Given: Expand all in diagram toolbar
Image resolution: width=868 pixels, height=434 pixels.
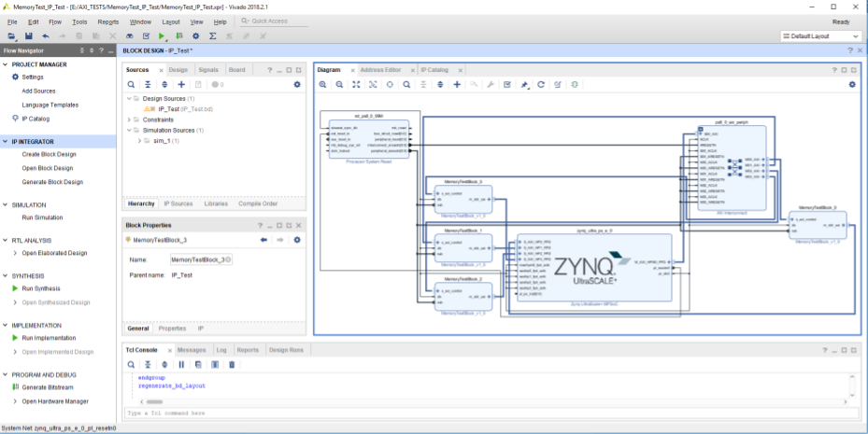Looking at the screenshot, I should click(440, 85).
